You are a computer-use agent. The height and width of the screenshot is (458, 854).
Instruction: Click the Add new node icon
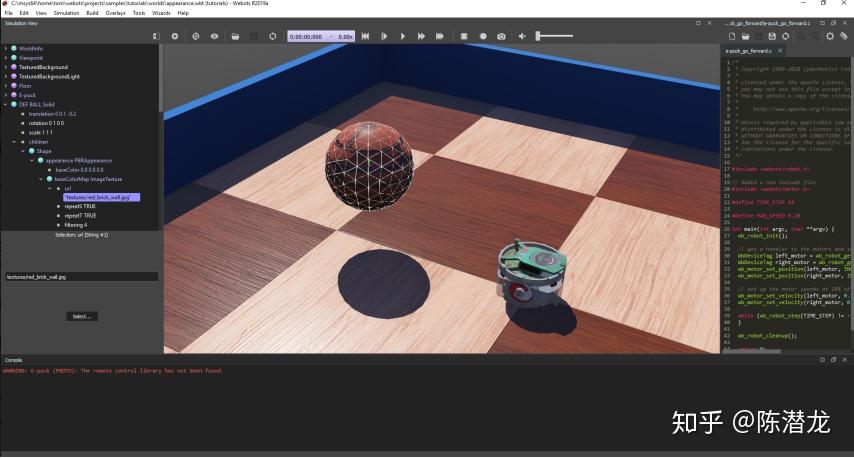175,36
